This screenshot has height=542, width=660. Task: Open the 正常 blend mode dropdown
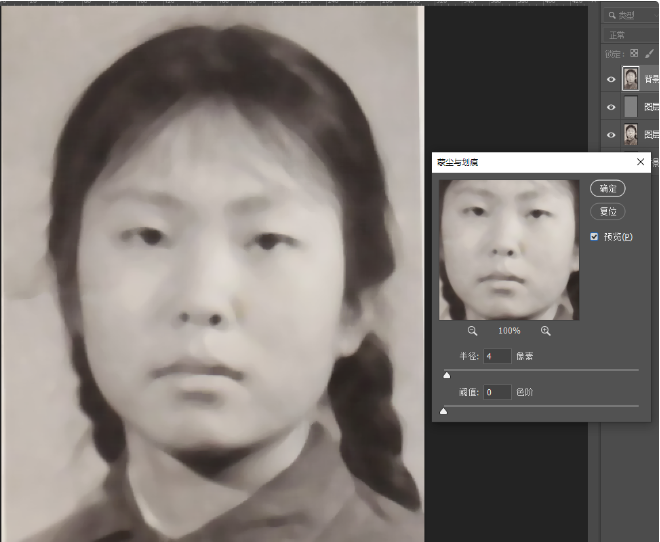click(631, 35)
